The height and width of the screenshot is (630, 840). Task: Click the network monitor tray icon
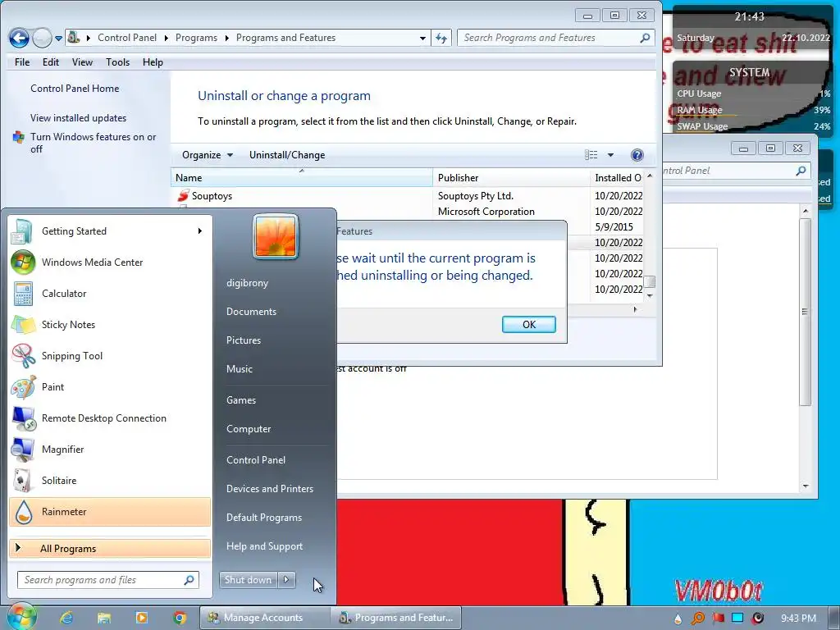(737, 619)
